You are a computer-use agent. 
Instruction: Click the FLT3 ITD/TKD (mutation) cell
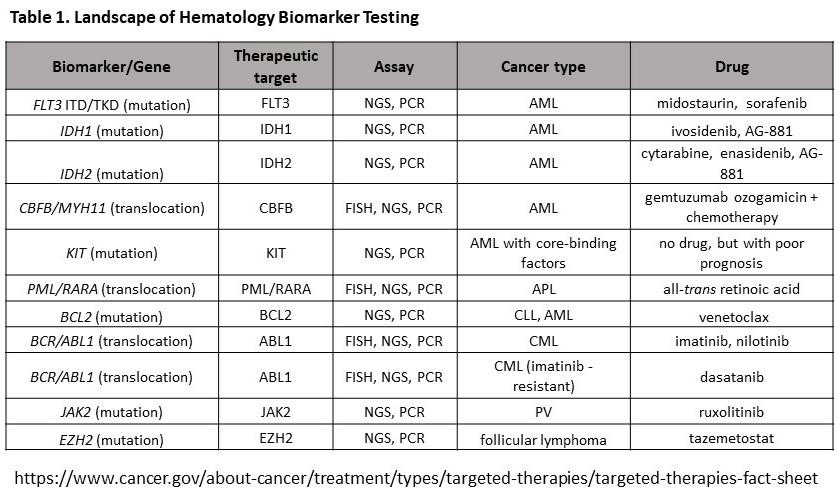pos(112,103)
